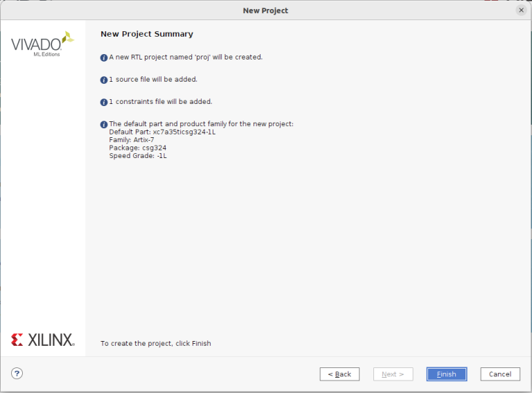Image resolution: width=532 pixels, height=393 pixels.
Task: Click the info icon beside the constraints file message
Action: coord(104,102)
